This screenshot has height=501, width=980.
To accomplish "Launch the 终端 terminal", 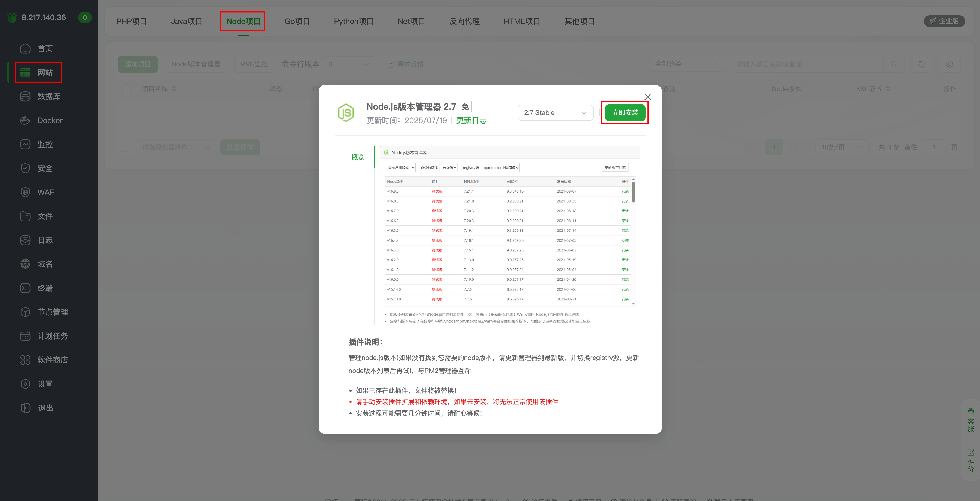I will [x=45, y=288].
